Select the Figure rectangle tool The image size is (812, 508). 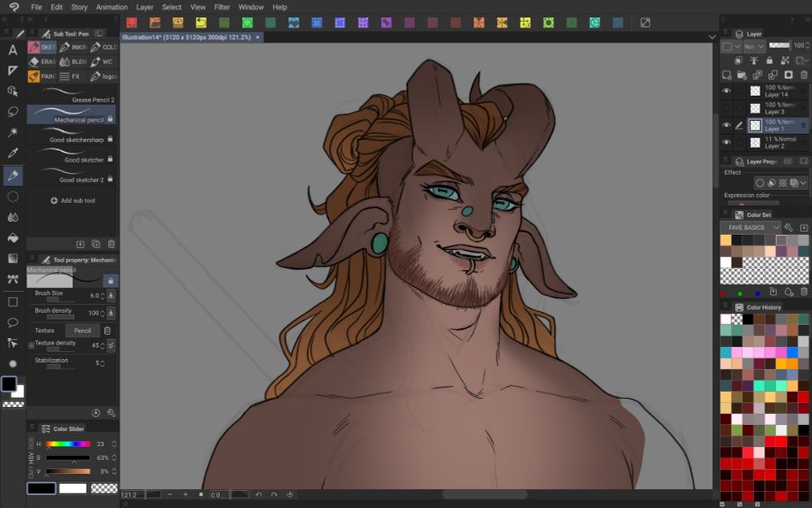point(13,302)
